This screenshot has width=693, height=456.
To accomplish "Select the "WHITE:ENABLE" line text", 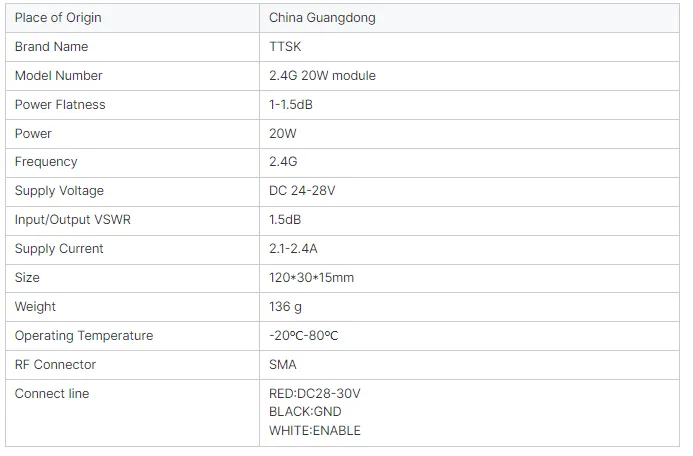I will [315, 431].
